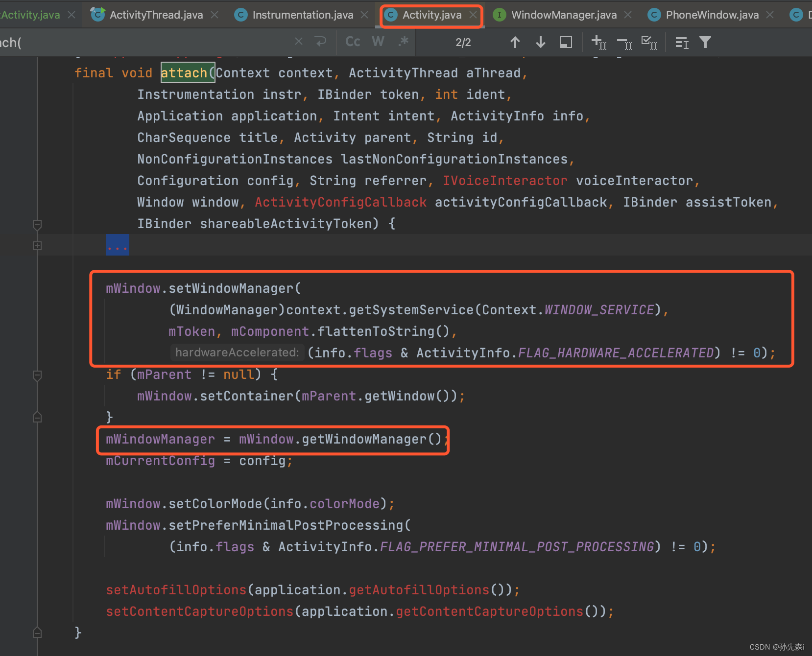
Task: Click setPreferMinimalPostProcessing method call
Action: tap(286, 525)
